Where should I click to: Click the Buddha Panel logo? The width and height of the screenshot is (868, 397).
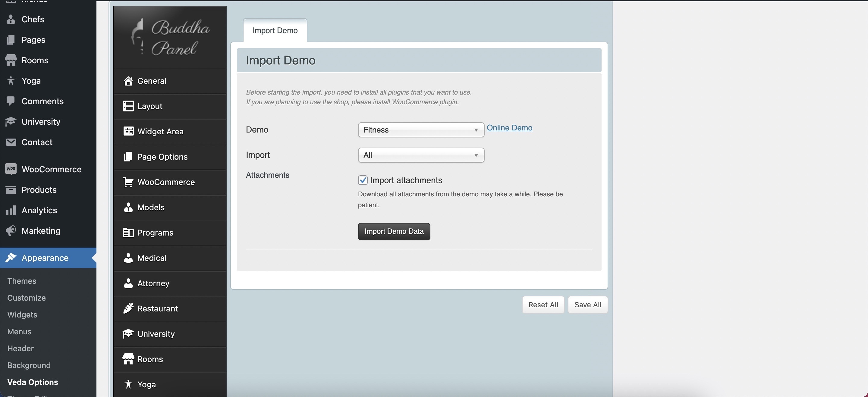[x=170, y=37]
